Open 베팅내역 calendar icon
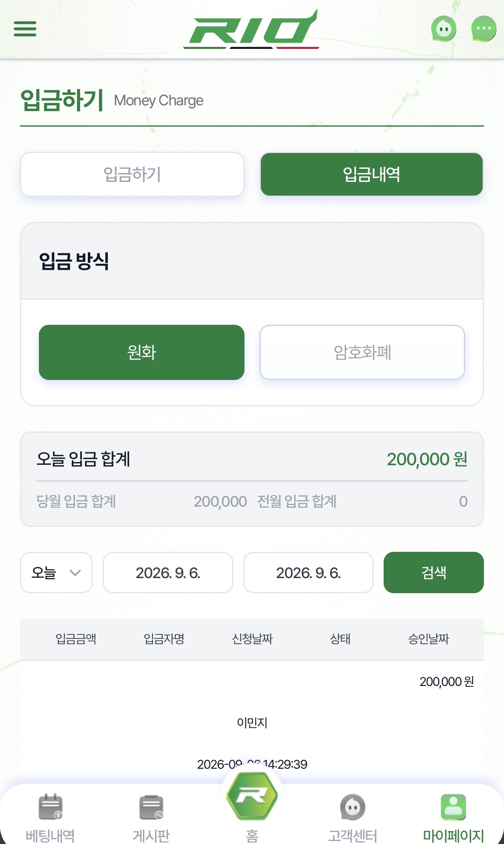The height and width of the screenshot is (844, 504). (51, 807)
